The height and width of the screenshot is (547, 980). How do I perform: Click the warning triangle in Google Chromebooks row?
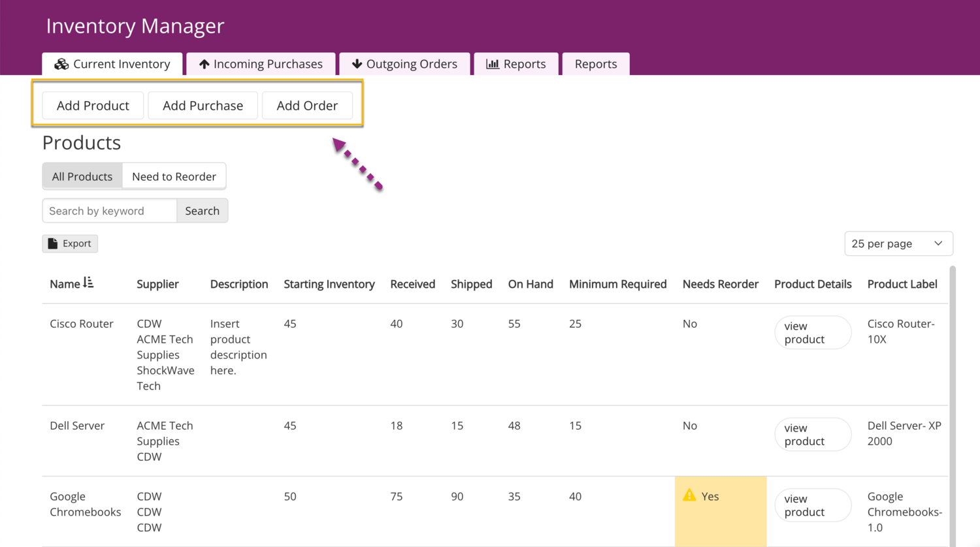689,496
